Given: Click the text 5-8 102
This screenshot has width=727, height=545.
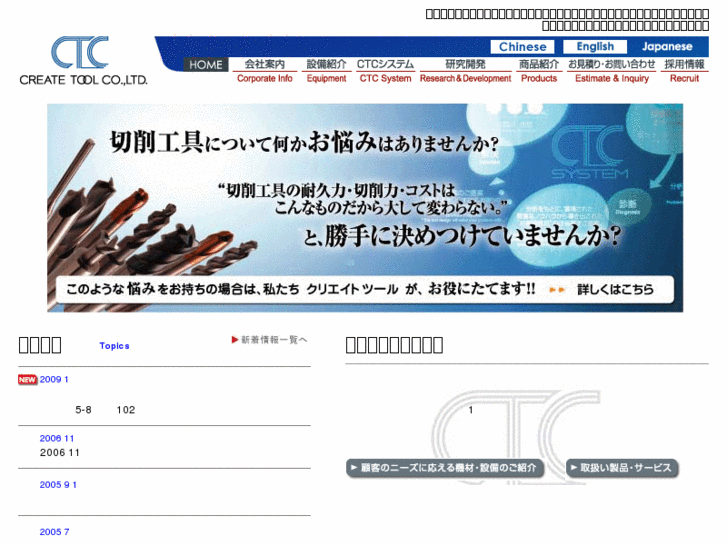Looking at the screenshot, I should pyautogui.click(x=105, y=410).
